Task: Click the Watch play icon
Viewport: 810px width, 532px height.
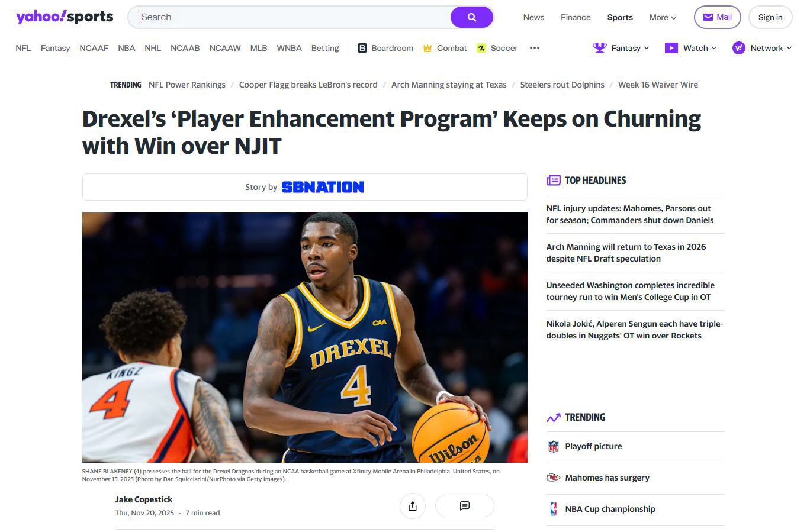Action: click(x=671, y=48)
